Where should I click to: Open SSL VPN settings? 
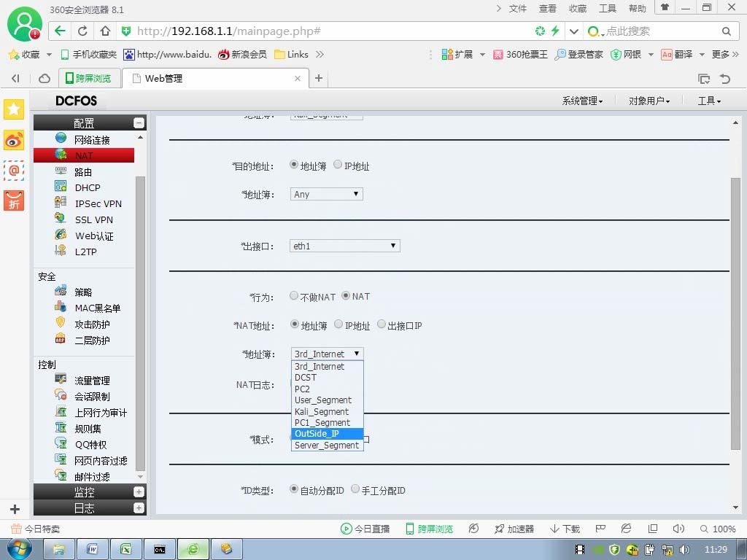(x=93, y=219)
